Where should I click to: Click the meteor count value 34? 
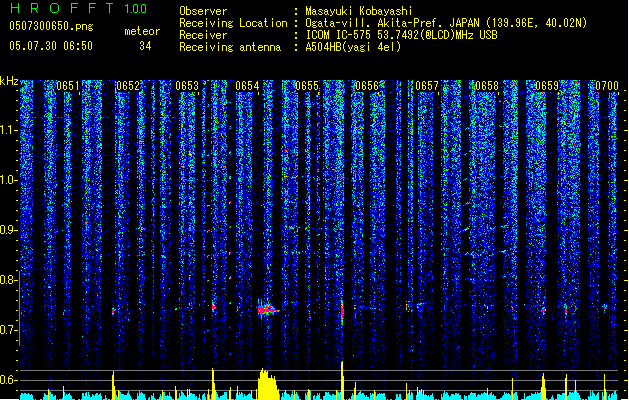pyautogui.click(x=145, y=46)
